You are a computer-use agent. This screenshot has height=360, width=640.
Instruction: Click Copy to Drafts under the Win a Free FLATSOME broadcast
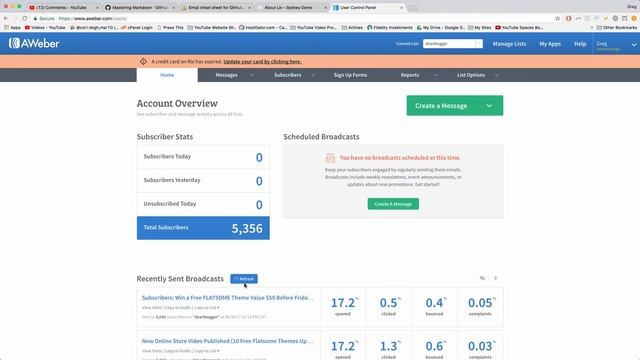pos(178,307)
